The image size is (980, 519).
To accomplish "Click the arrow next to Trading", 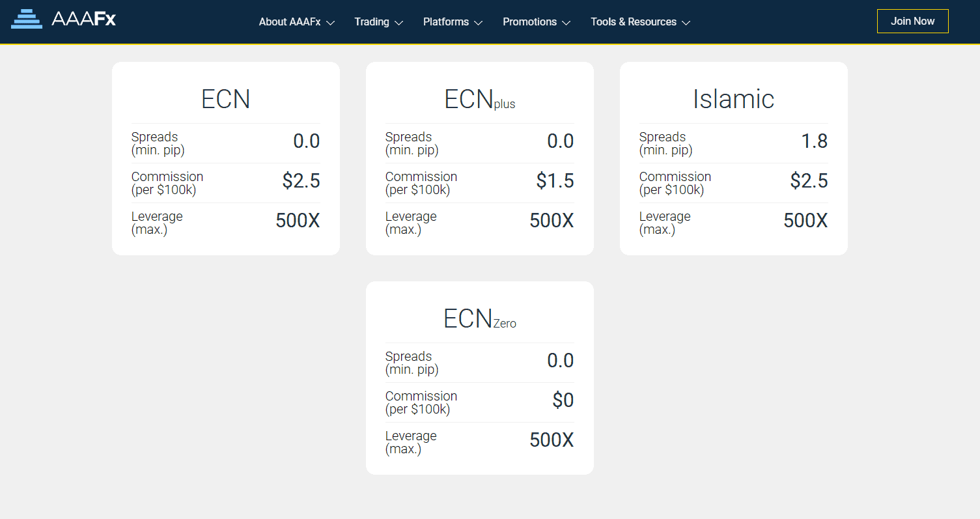I will (x=399, y=23).
